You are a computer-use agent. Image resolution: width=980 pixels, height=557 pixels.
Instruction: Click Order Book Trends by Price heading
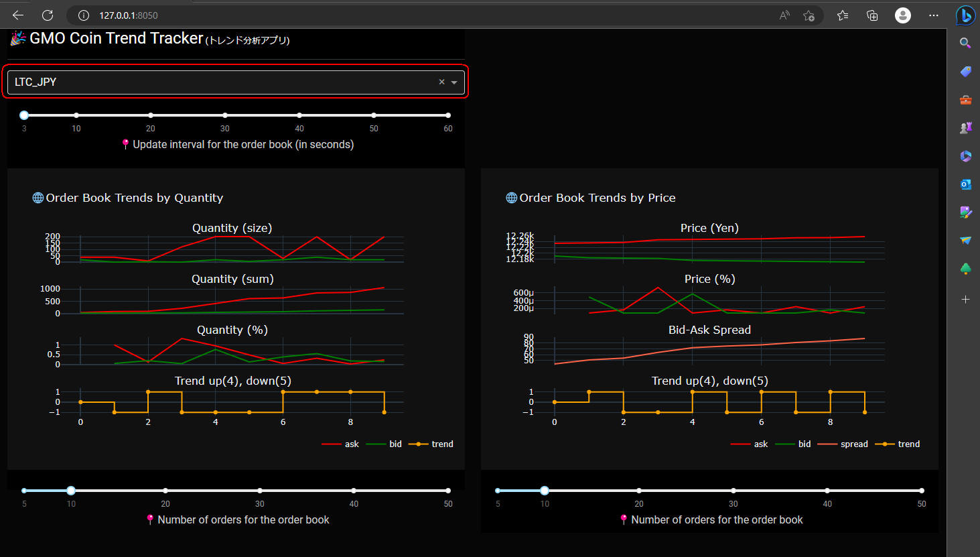[598, 198]
